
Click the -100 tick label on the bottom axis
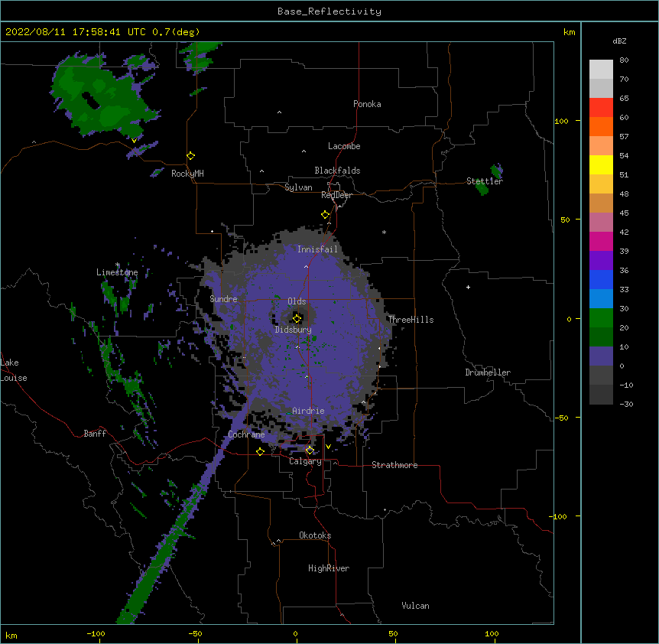pyautogui.click(x=96, y=633)
